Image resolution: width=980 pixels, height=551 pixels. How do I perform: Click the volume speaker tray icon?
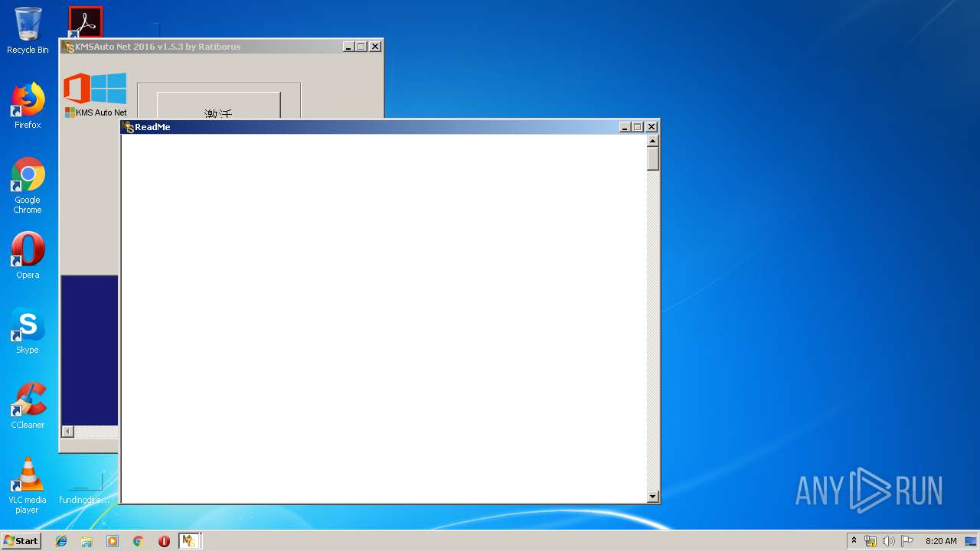[x=888, y=541]
